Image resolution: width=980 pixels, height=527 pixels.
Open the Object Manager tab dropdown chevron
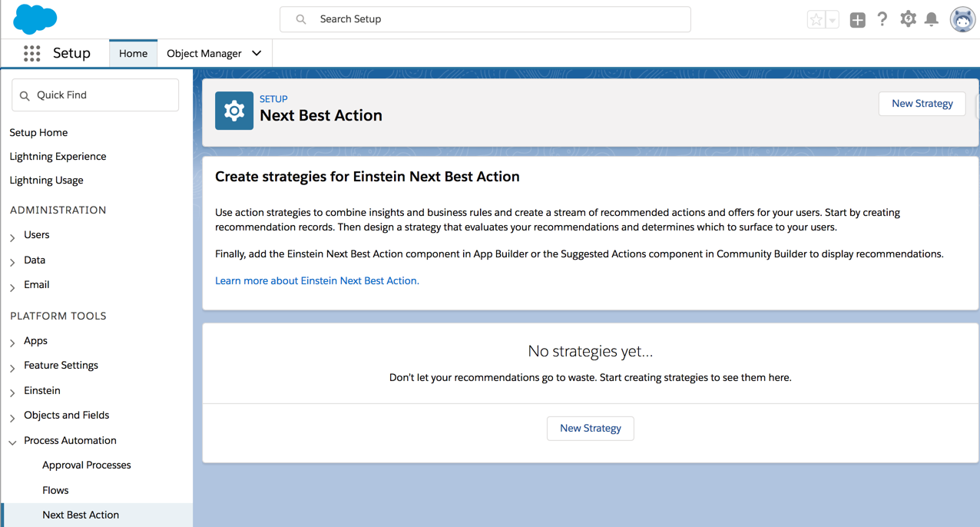257,53
